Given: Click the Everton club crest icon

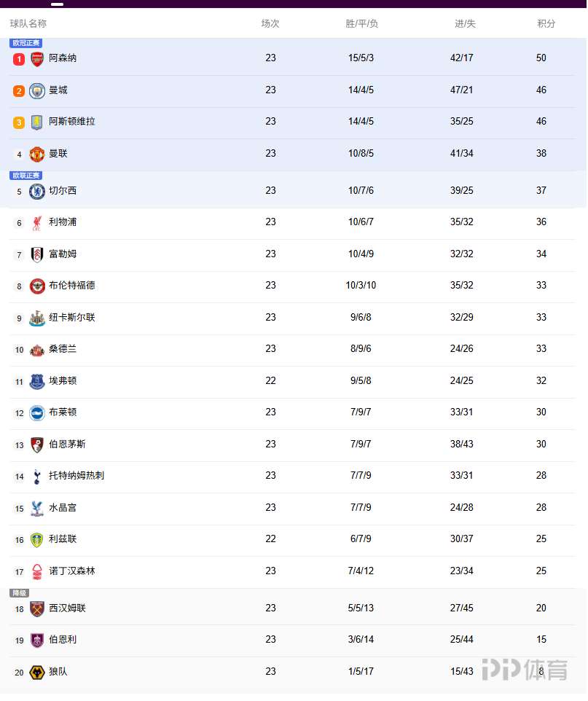Looking at the screenshot, I should [37, 382].
